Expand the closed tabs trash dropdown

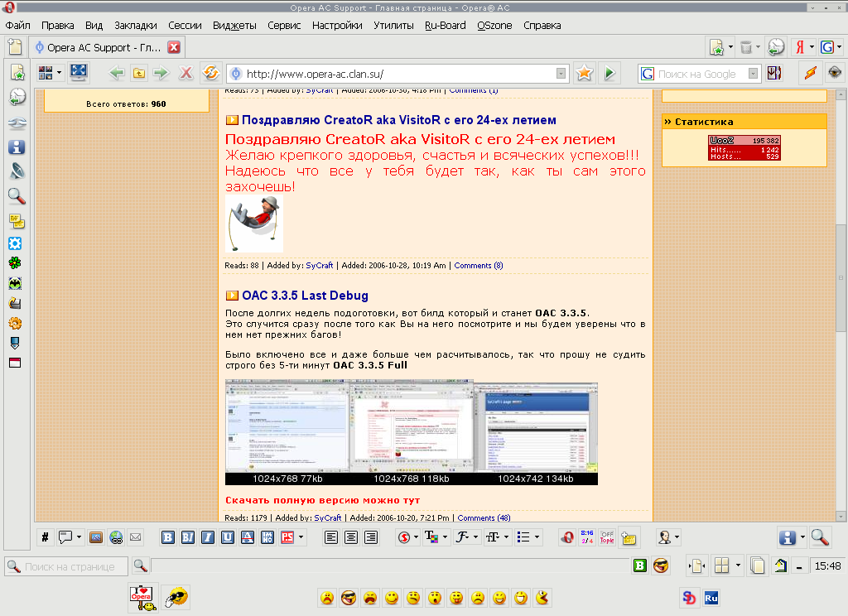click(757, 47)
